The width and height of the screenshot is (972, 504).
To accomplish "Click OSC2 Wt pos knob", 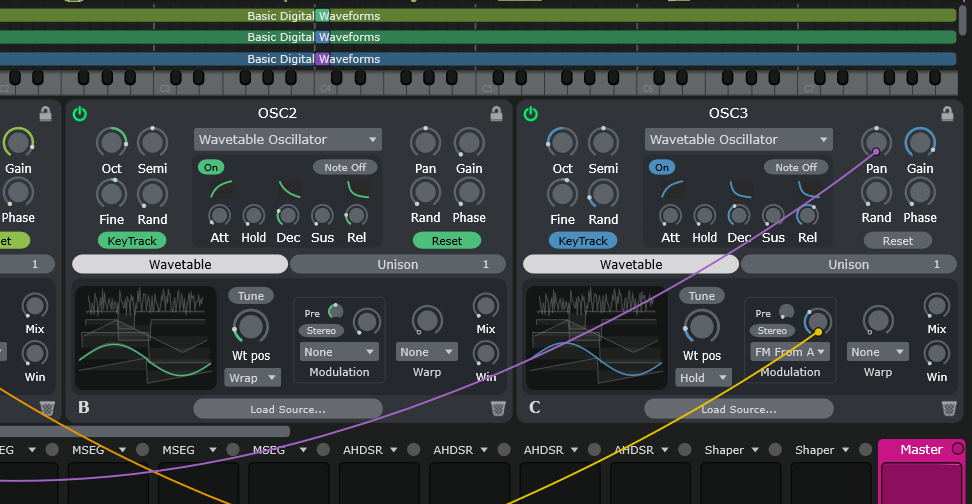I will [251, 326].
